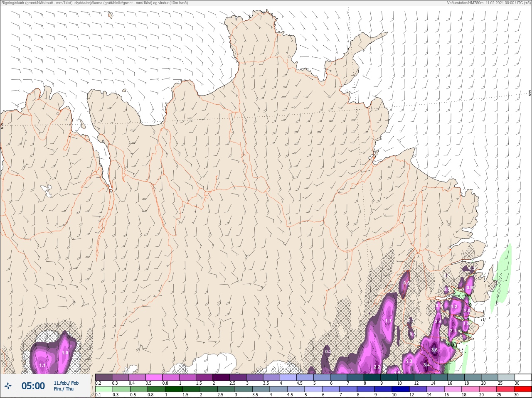The width and height of the screenshot is (532, 398).
Task: Click the deep blue 10 swatch in lower legend
Action: click(x=401, y=389)
